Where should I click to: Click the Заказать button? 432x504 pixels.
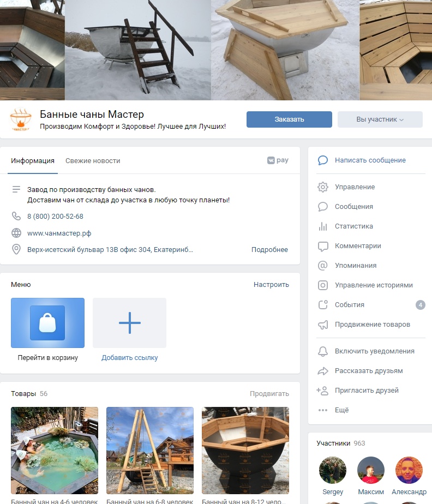point(289,119)
